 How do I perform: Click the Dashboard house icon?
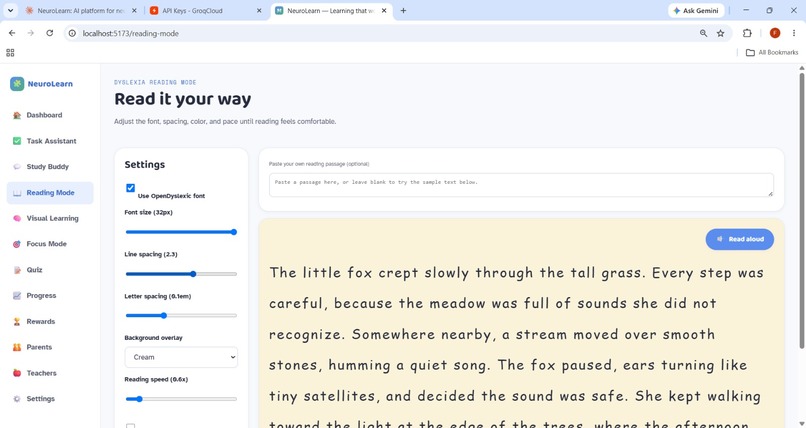17,115
